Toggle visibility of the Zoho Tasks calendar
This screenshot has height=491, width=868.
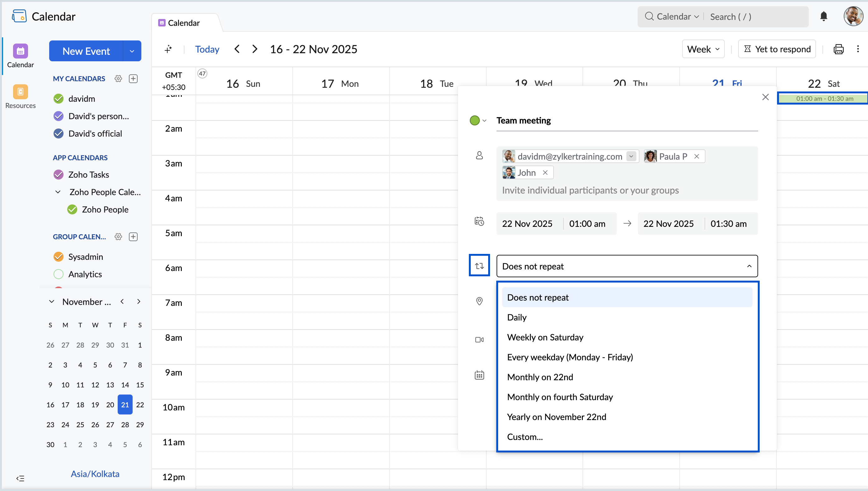point(58,174)
